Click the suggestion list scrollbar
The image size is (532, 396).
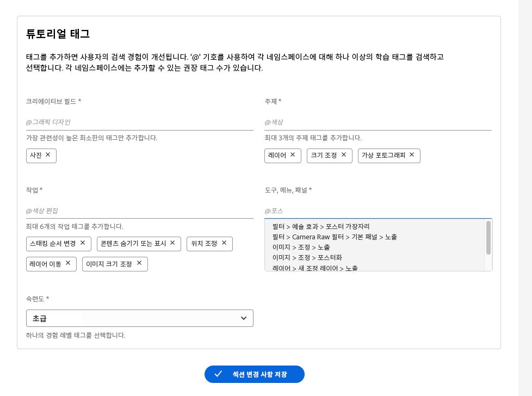pyautogui.click(x=488, y=238)
